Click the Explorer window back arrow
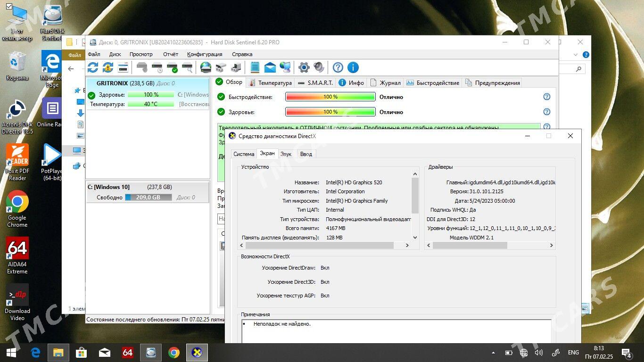This screenshot has width=644, height=362. (71, 69)
